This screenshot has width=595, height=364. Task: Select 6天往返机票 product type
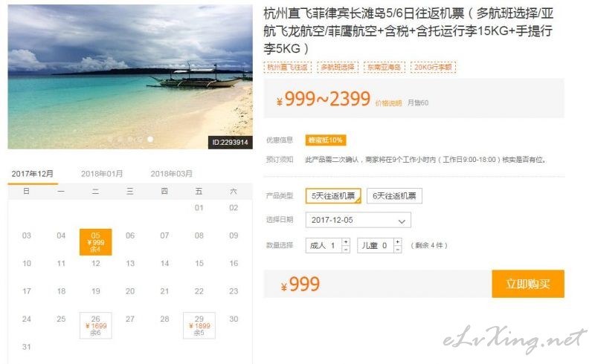click(x=394, y=196)
